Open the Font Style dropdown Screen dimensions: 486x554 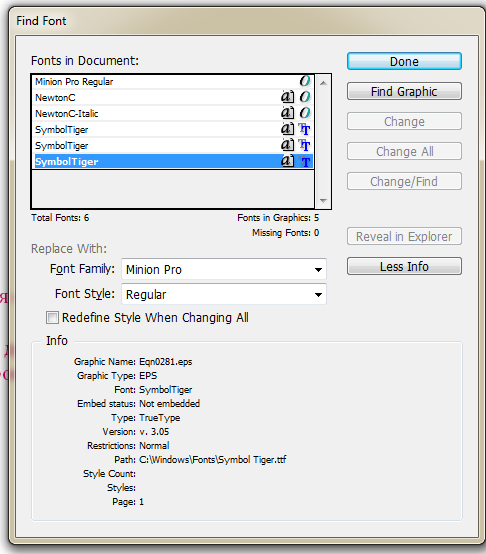tap(224, 294)
